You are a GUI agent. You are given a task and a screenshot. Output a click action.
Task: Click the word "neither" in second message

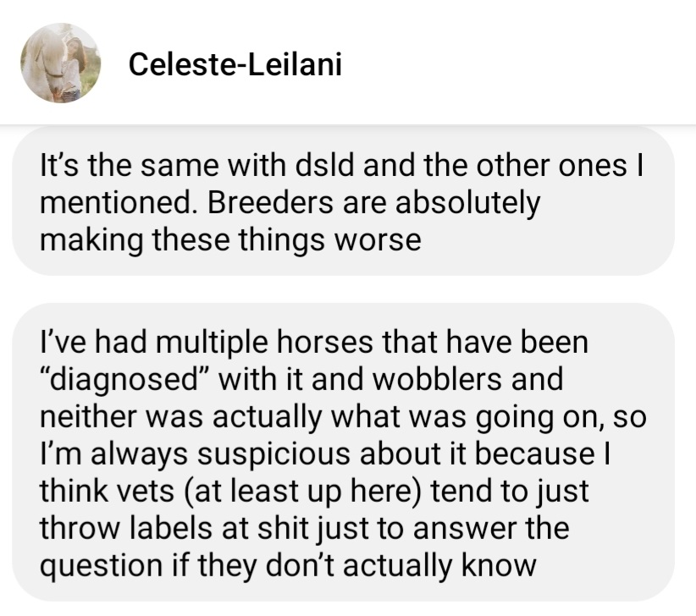[x=87, y=417]
